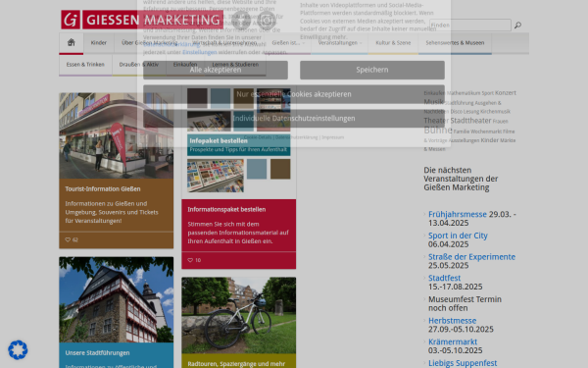Select the Stadttheater tag

(470, 121)
